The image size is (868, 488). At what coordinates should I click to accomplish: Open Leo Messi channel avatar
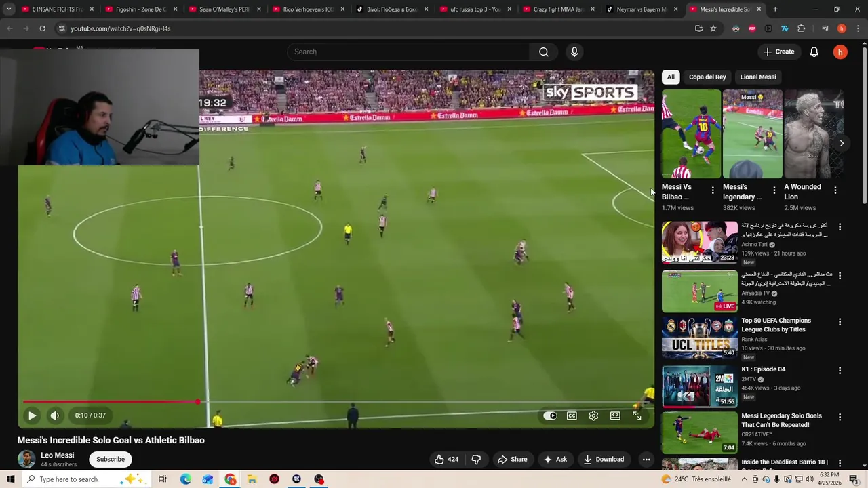click(26, 459)
